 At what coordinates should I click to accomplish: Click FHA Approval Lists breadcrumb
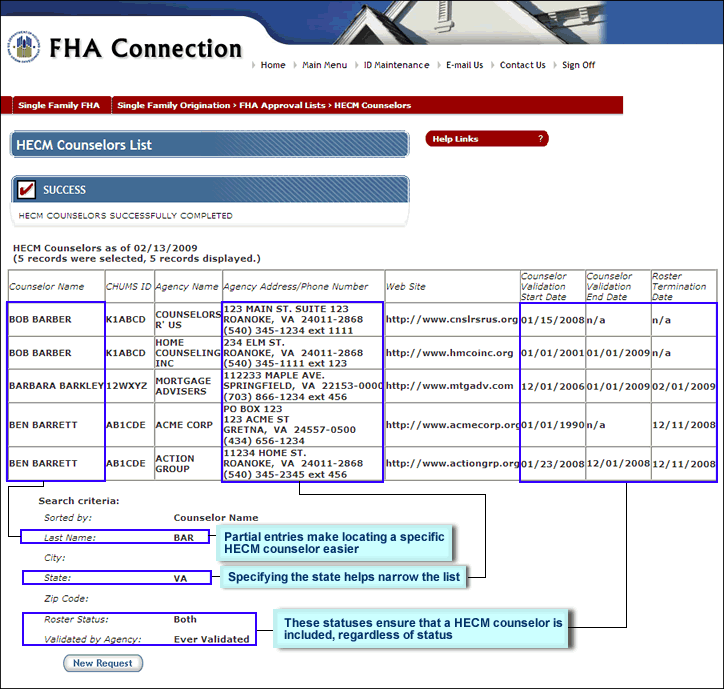click(x=282, y=105)
